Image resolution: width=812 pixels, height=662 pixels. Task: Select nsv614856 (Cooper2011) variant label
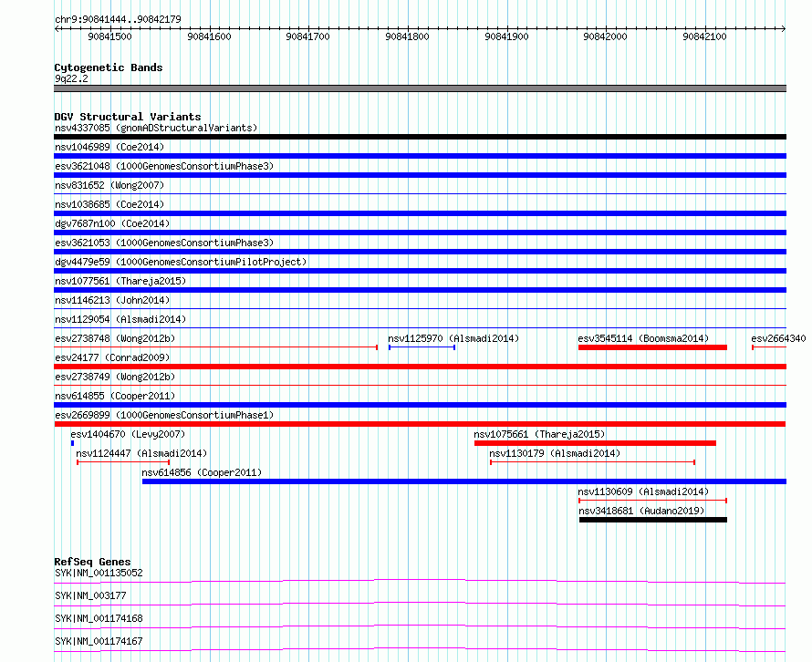(x=202, y=472)
